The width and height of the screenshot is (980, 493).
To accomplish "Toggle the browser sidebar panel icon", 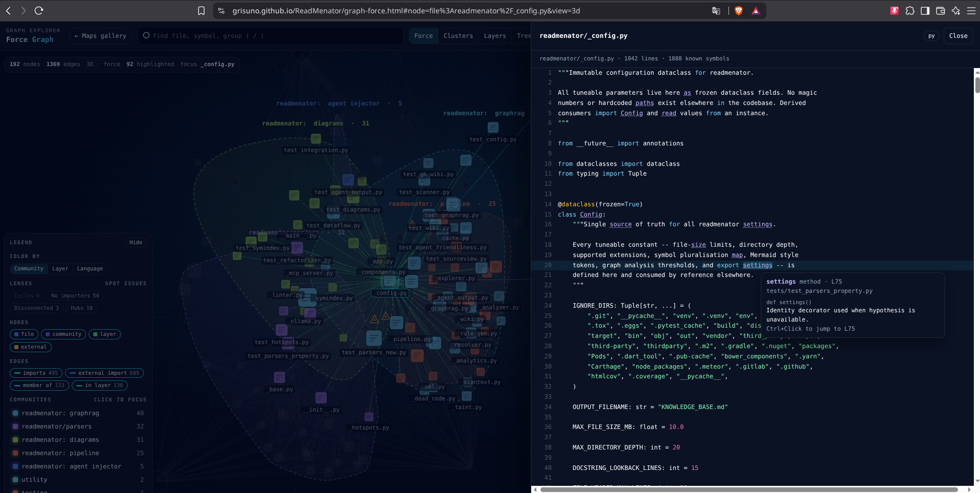I will coord(925,11).
